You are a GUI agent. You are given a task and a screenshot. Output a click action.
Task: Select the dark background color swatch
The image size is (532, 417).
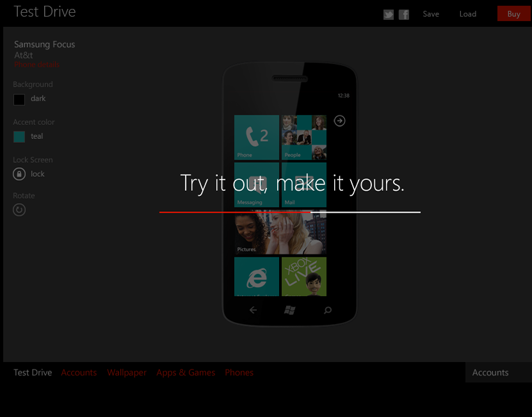tap(19, 99)
